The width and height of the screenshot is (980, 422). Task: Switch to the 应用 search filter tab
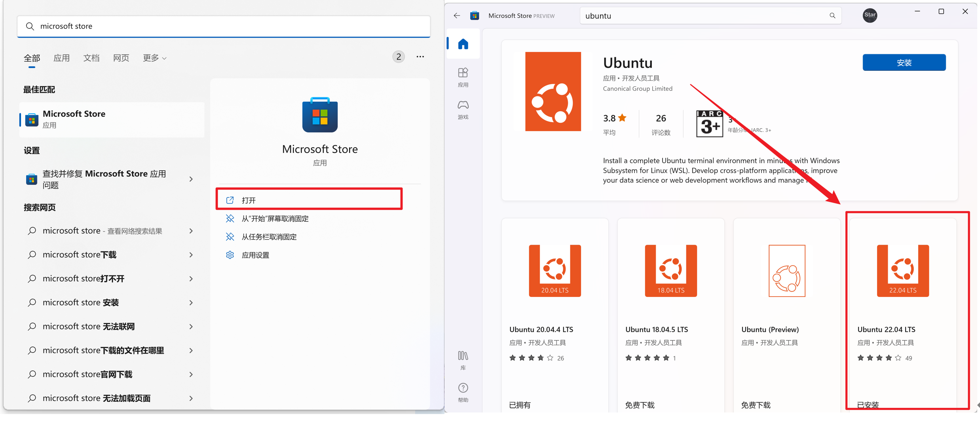(x=62, y=58)
